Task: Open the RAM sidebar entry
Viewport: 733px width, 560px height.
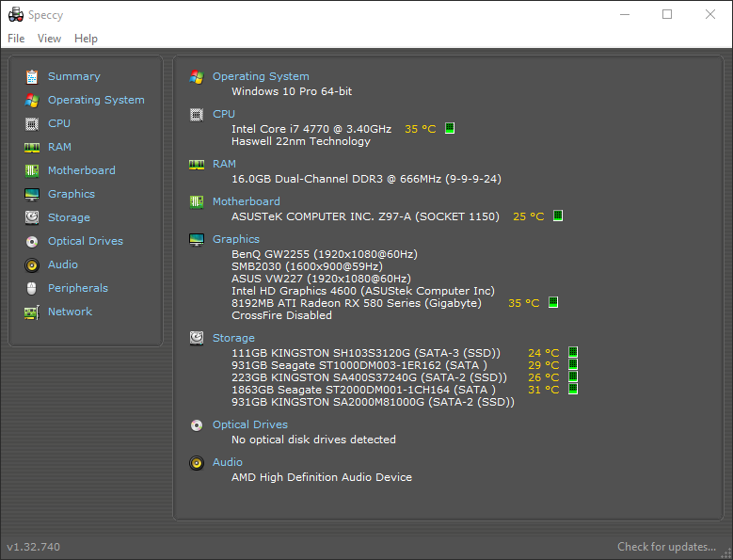Action: tap(60, 147)
